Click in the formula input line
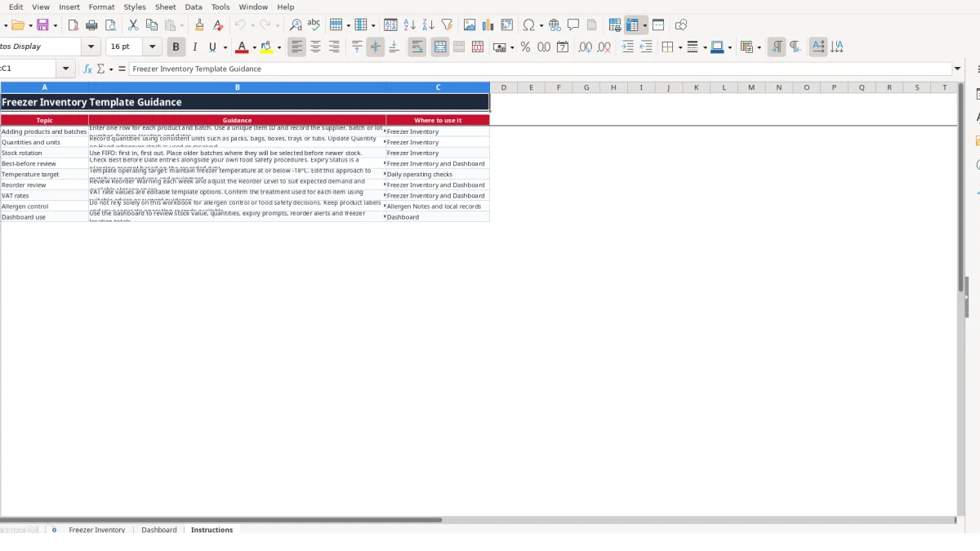The image size is (980, 551). coord(540,69)
